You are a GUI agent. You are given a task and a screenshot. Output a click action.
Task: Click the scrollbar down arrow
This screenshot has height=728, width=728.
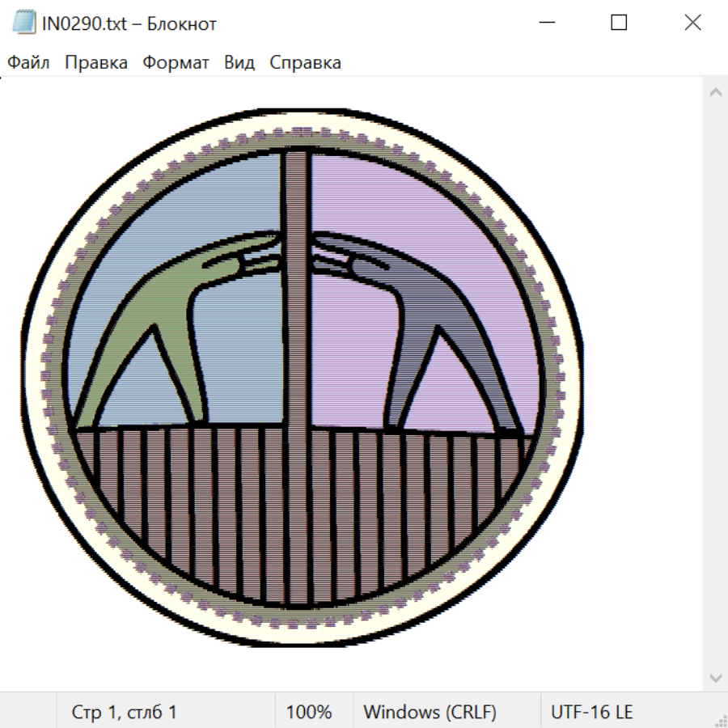coord(715,677)
